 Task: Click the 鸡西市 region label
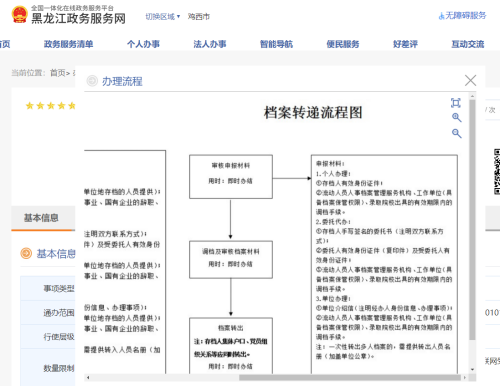199,16
